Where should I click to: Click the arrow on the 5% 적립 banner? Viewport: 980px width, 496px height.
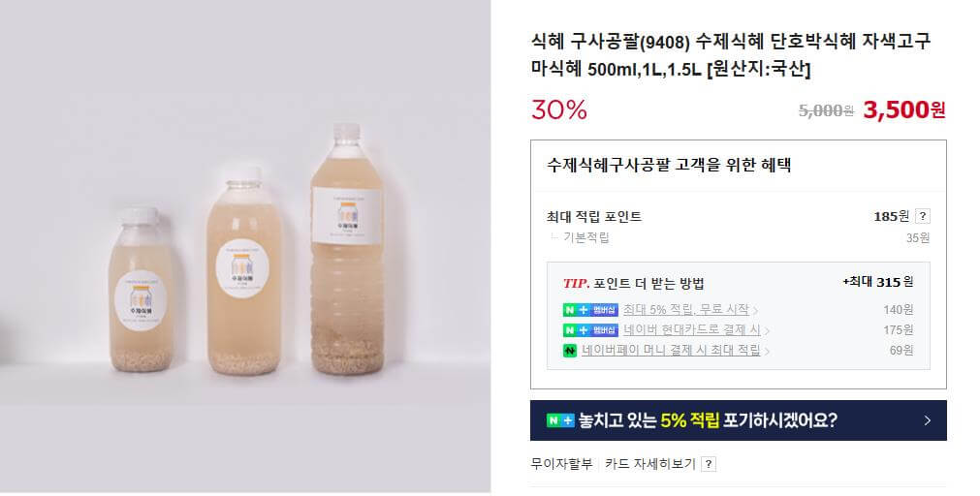click(x=928, y=420)
